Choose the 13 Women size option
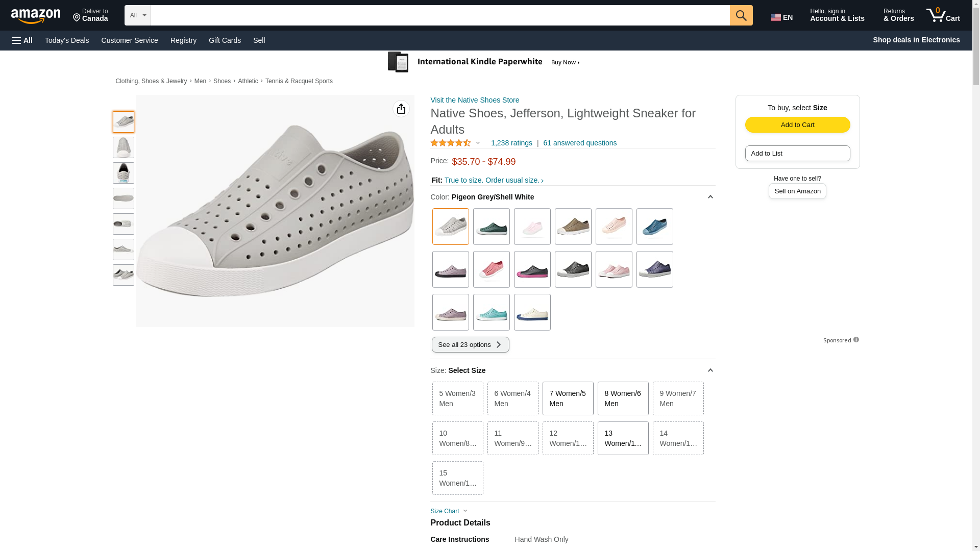Image resolution: width=980 pixels, height=551 pixels. coord(623,438)
